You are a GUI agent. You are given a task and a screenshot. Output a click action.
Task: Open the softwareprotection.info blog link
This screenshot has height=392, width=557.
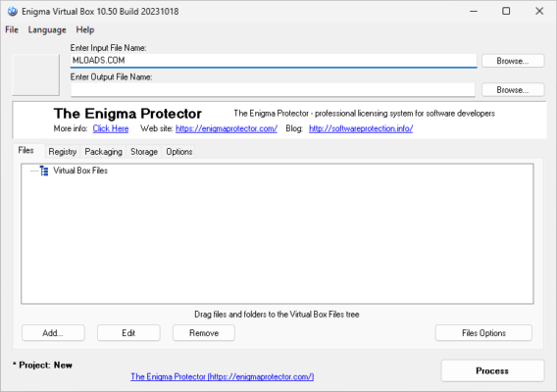361,128
